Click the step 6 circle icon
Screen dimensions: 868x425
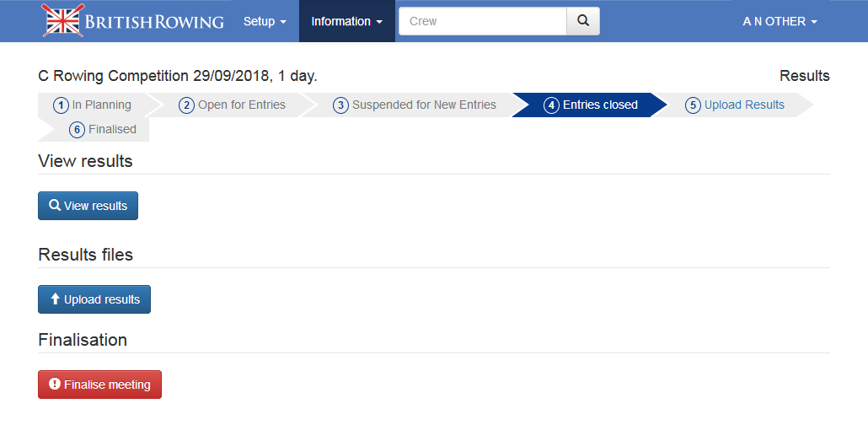click(x=78, y=130)
